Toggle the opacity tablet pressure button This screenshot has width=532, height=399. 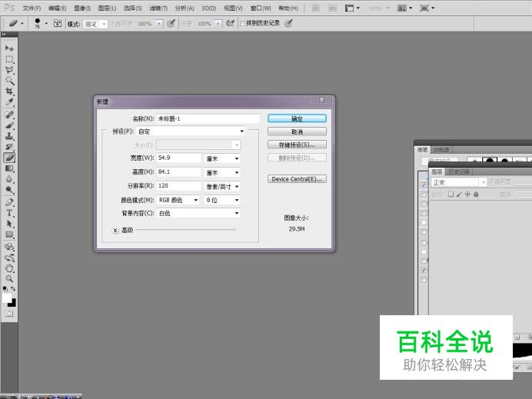[x=171, y=23]
